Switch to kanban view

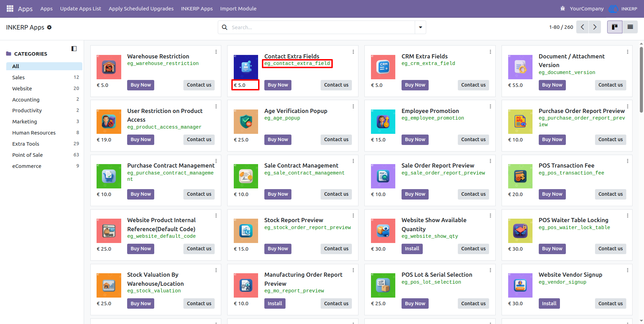(x=615, y=27)
